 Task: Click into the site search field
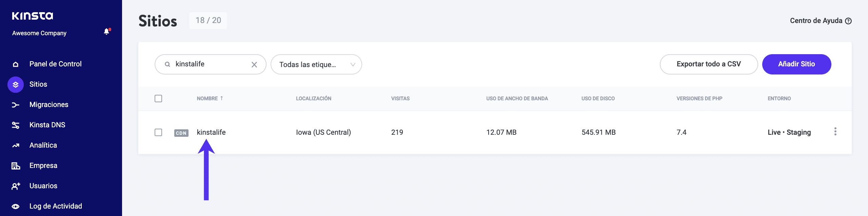click(x=210, y=64)
